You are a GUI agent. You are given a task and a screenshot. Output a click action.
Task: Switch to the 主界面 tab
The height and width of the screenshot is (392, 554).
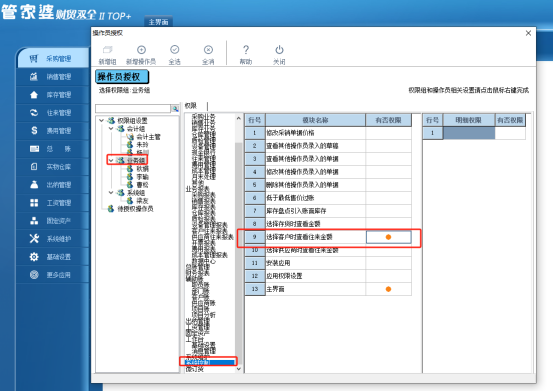coord(158,22)
